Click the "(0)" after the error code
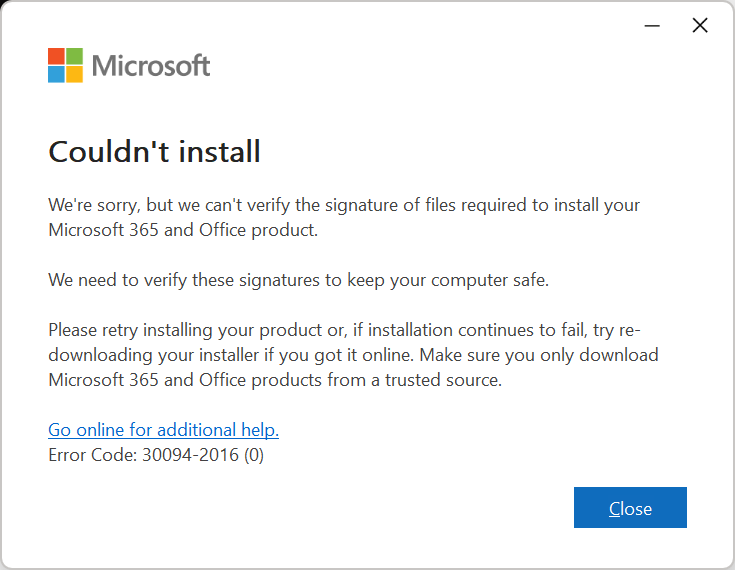The image size is (735, 570). [x=254, y=455]
